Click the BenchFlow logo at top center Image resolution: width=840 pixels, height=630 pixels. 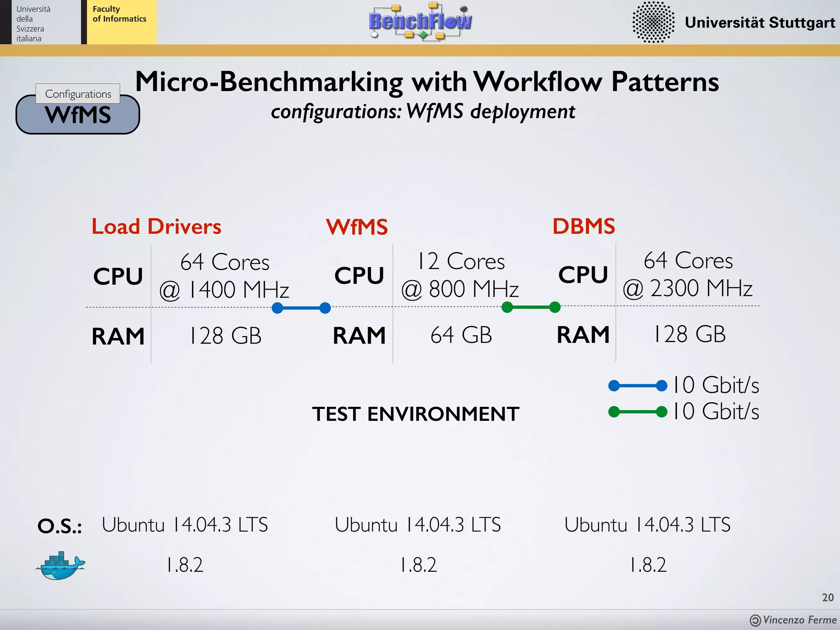pyautogui.click(x=420, y=21)
